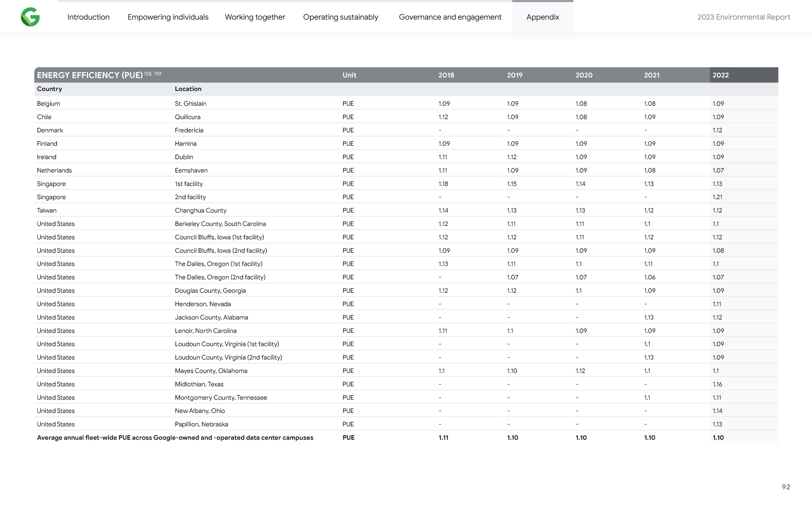
Task: Click Loudoun County, Virginia (2nd facility)
Action: (228, 358)
